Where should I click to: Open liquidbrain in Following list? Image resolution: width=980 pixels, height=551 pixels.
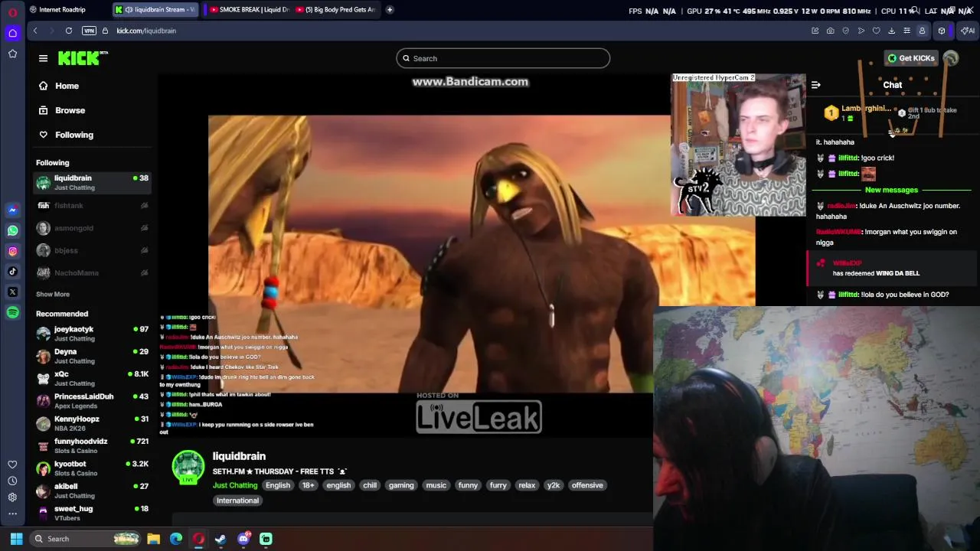[x=92, y=183]
